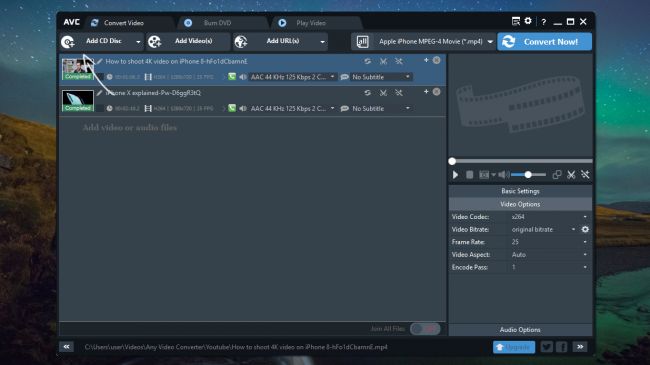Screen dimensions: 650x365
Task: Click the Facebook share icon
Action: pyautogui.click(x=562, y=347)
